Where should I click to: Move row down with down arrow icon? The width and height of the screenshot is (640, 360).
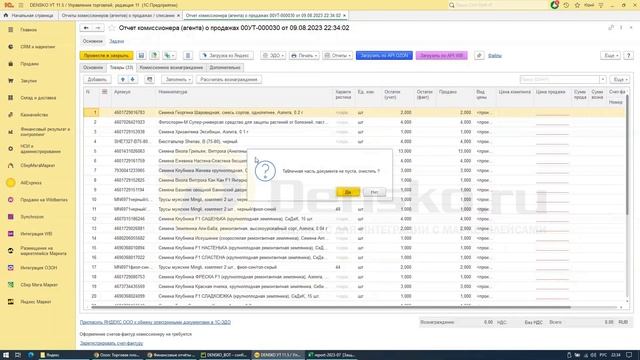(133, 80)
